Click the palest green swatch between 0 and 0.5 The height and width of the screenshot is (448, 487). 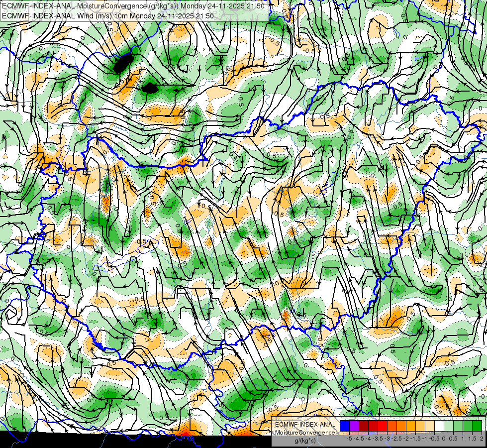(449, 426)
